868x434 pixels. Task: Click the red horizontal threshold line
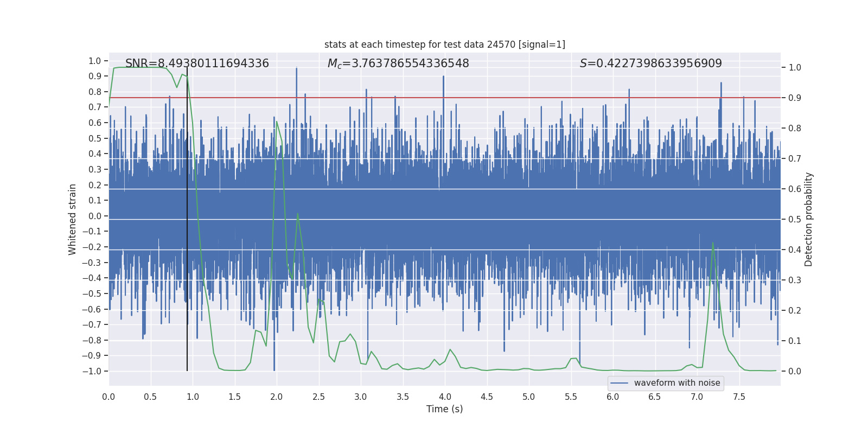(445, 98)
